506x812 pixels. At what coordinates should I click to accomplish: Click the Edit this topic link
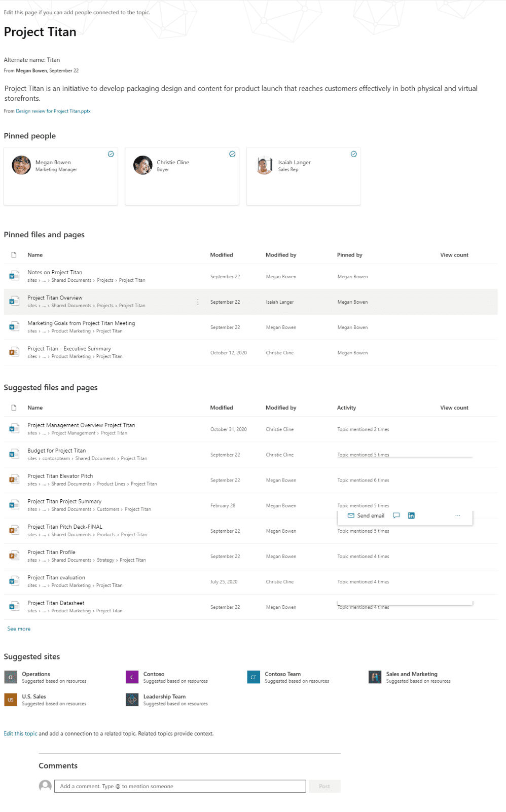point(21,733)
